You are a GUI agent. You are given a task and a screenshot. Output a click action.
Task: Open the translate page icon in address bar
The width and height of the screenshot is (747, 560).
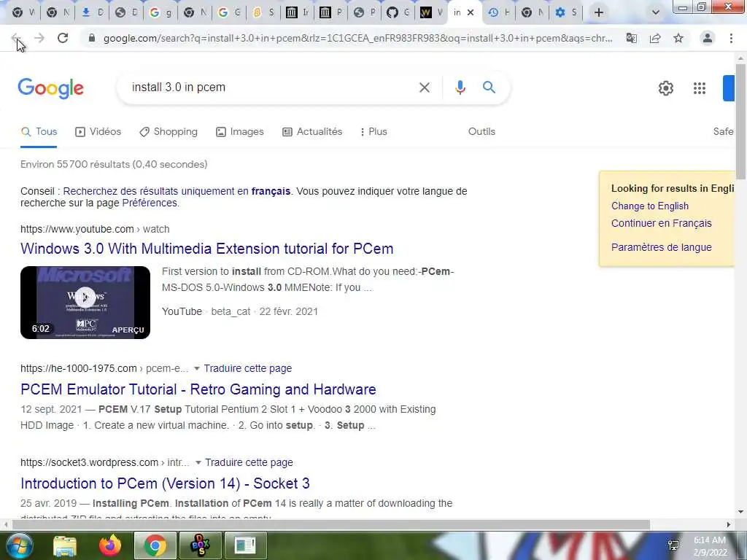(x=632, y=38)
